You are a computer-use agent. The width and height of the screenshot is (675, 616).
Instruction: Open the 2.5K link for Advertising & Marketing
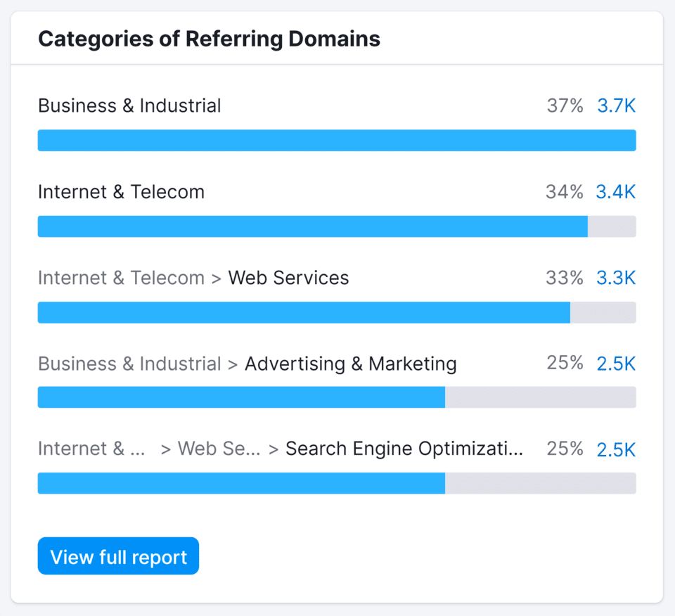[x=616, y=364]
